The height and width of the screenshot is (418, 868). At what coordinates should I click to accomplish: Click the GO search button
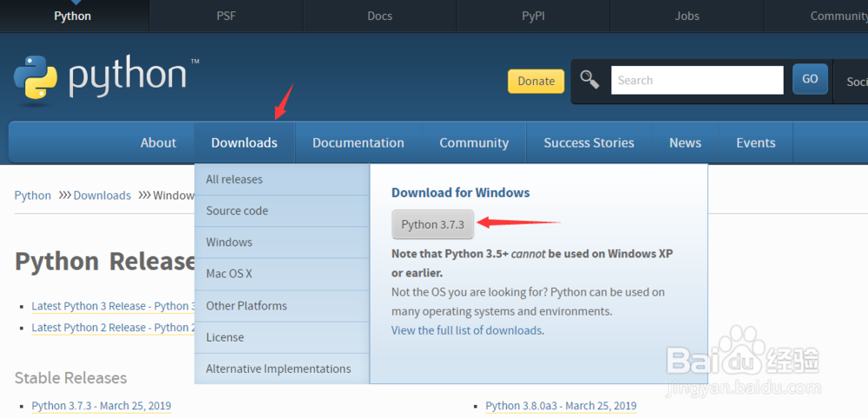[x=810, y=79]
